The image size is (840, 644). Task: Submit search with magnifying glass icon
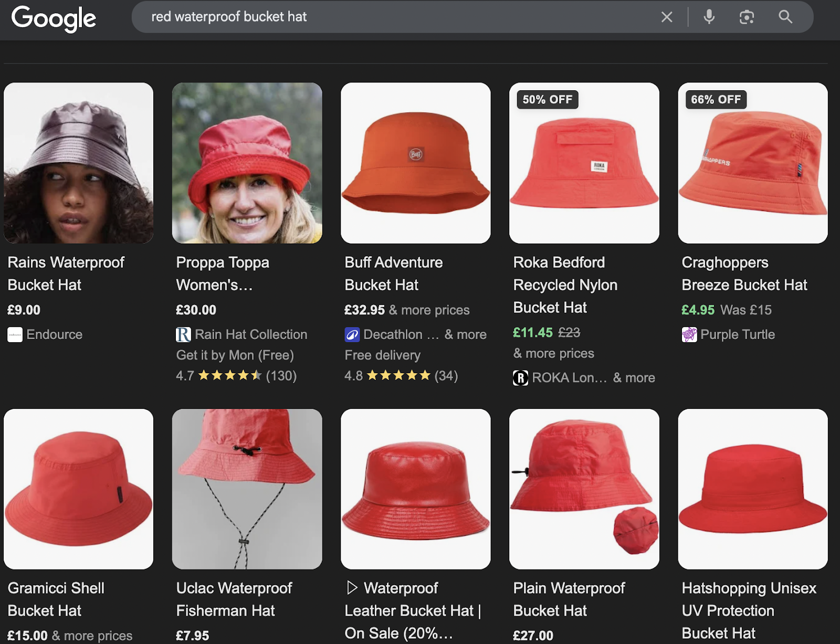(785, 17)
